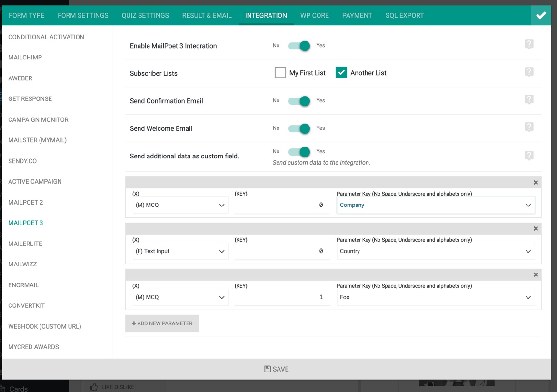Viewport: 557px width, 392px height.
Task: Remove the Country parameter row
Action: [x=536, y=229]
